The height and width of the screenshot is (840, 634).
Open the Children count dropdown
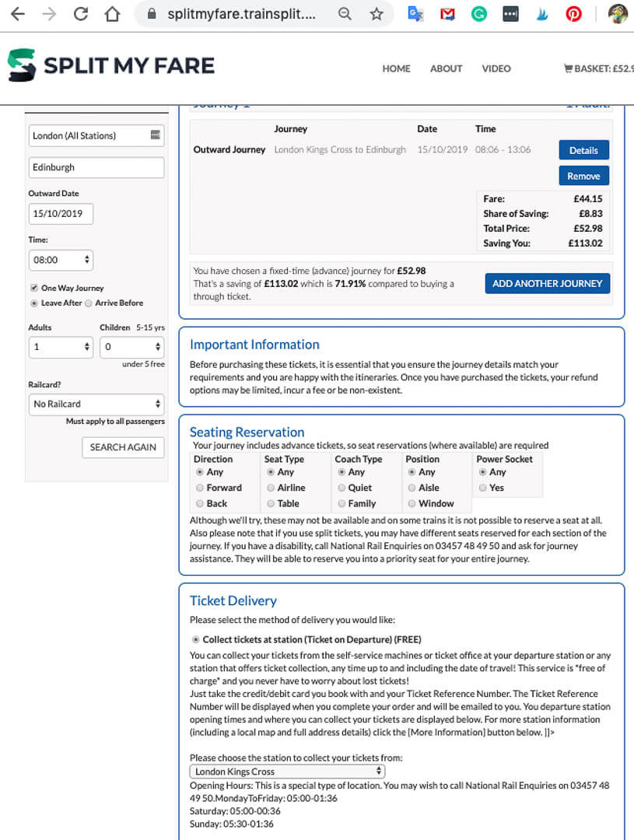pyautogui.click(x=131, y=347)
